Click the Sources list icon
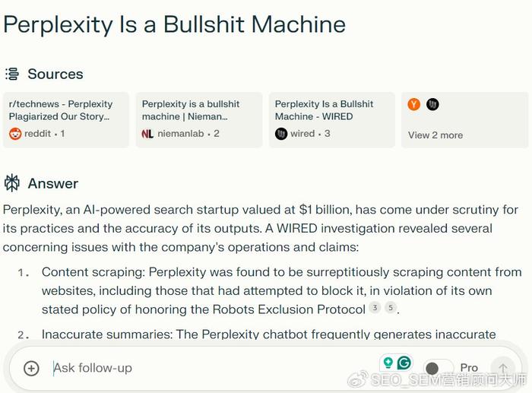The height and width of the screenshot is (393, 532). (12, 74)
